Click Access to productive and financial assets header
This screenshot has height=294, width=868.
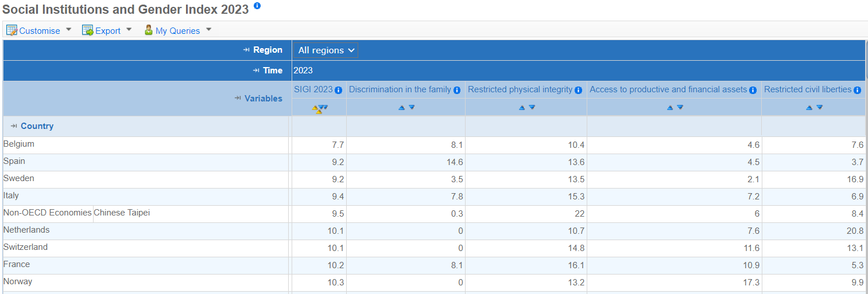tap(669, 89)
